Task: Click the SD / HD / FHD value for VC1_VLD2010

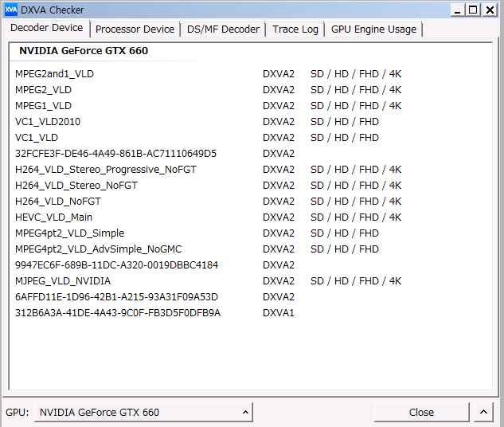Action: coord(345,122)
